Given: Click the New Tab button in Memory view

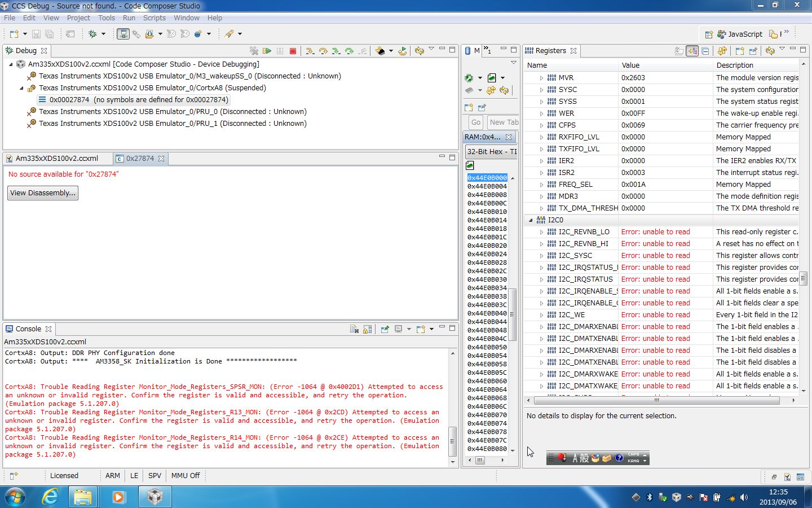Looking at the screenshot, I should [x=504, y=122].
